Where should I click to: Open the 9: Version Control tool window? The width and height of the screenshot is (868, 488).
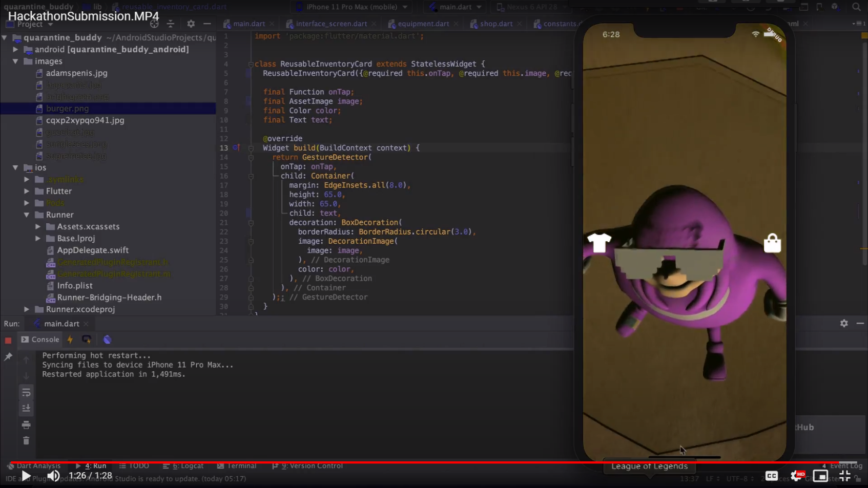[307, 466]
